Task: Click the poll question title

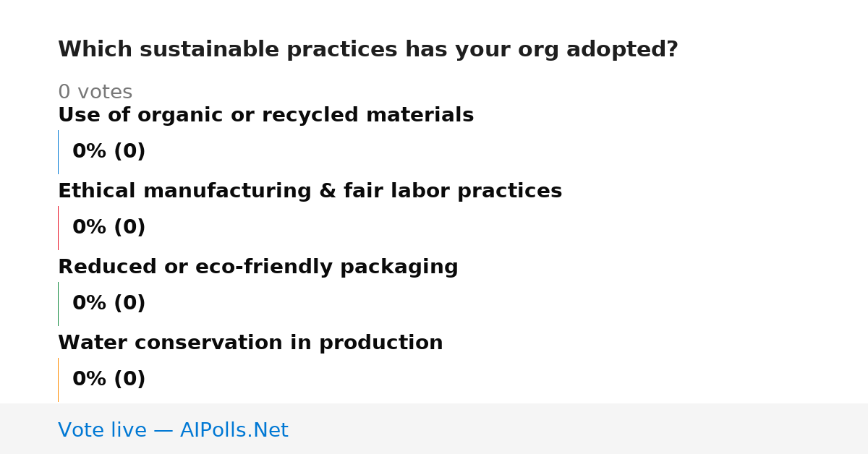Action: pyautogui.click(x=367, y=50)
